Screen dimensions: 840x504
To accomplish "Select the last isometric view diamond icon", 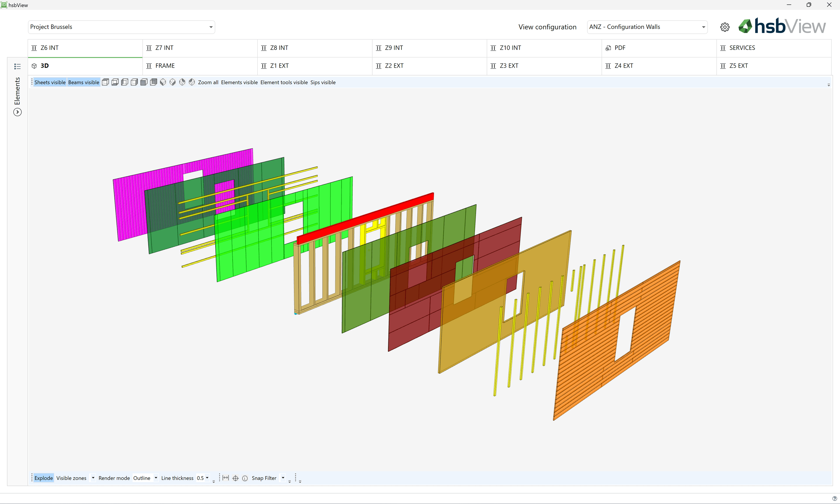I will pyautogui.click(x=192, y=82).
